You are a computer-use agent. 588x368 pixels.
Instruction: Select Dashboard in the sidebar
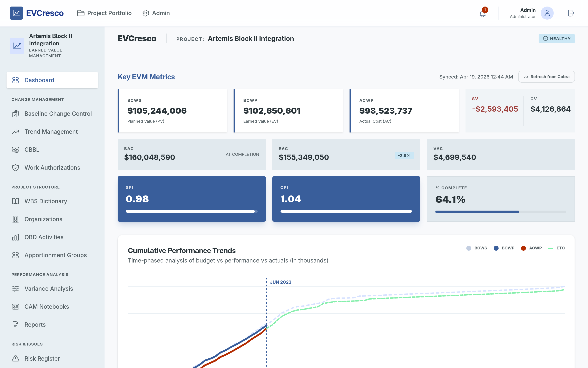pyautogui.click(x=52, y=80)
